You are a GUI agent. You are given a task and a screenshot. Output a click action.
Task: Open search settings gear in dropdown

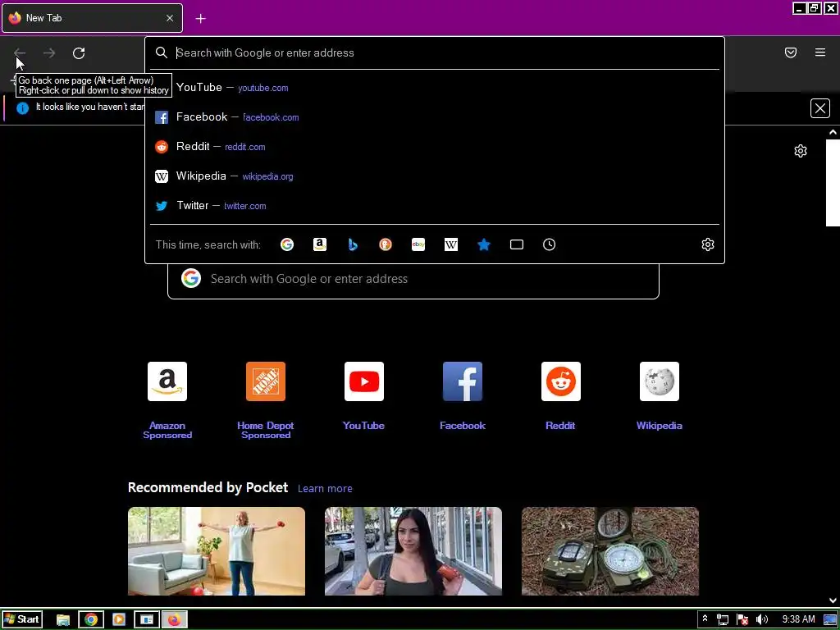pos(708,244)
